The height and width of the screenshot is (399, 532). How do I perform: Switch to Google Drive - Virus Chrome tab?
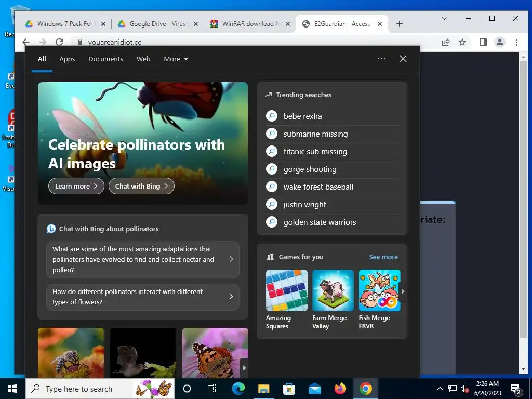pos(157,24)
